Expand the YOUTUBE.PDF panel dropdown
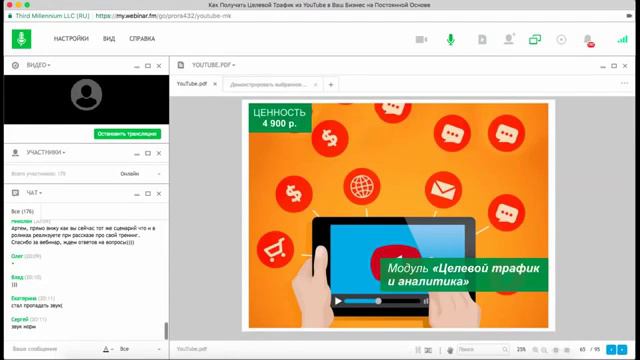The image size is (640, 360). [213, 65]
